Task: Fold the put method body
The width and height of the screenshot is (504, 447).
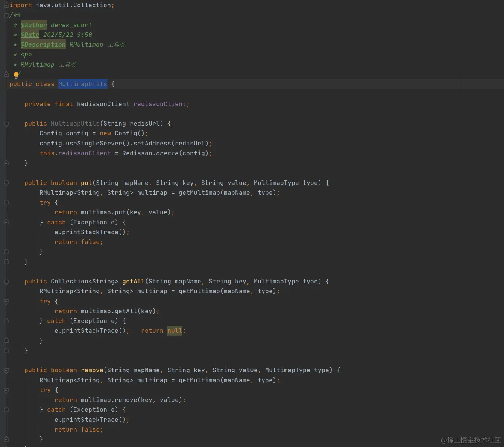Action: pyautogui.click(x=6, y=183)
